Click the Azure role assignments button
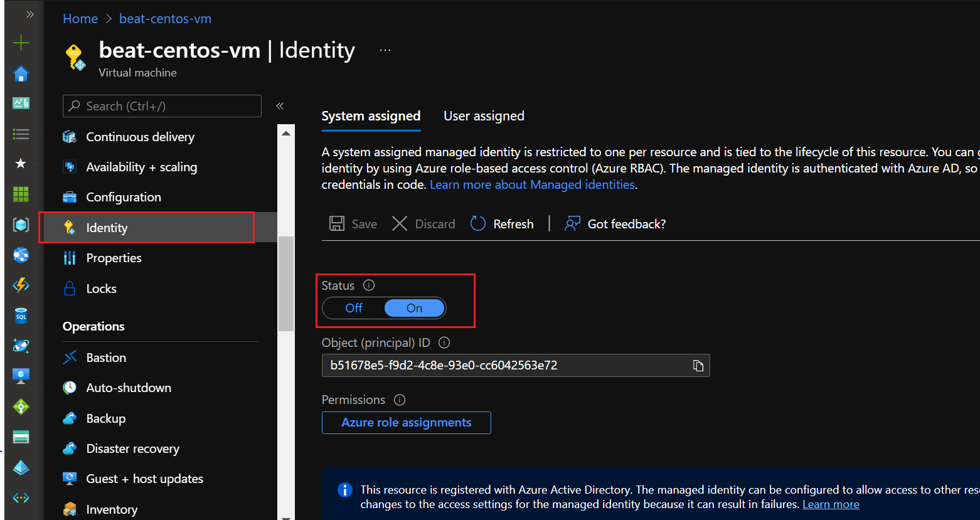 tap(406, 423)
